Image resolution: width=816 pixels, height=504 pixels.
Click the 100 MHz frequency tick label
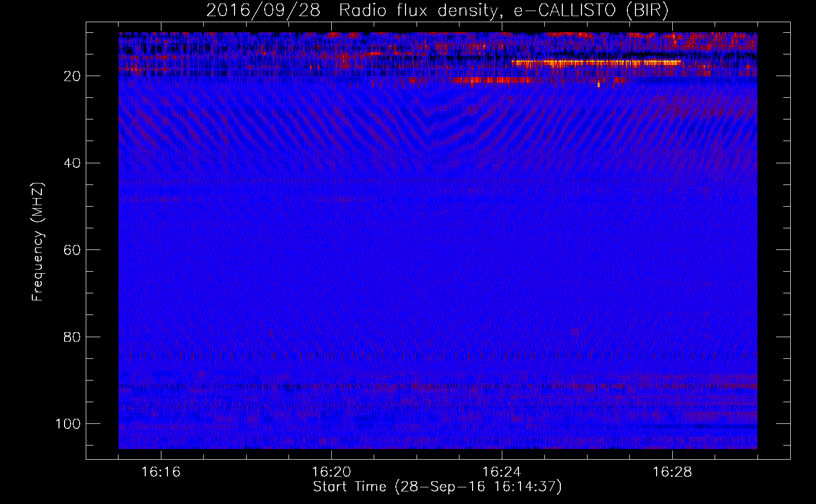(68, 424)
